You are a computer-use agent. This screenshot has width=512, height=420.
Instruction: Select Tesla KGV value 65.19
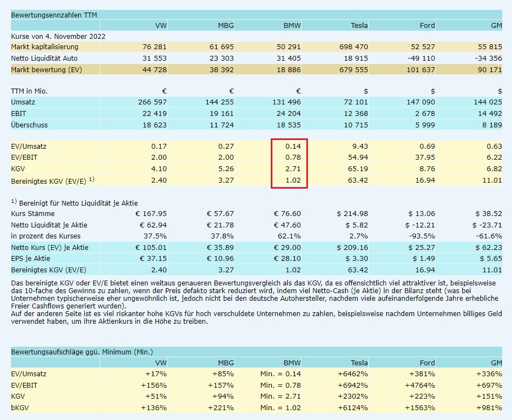point(358,169)
